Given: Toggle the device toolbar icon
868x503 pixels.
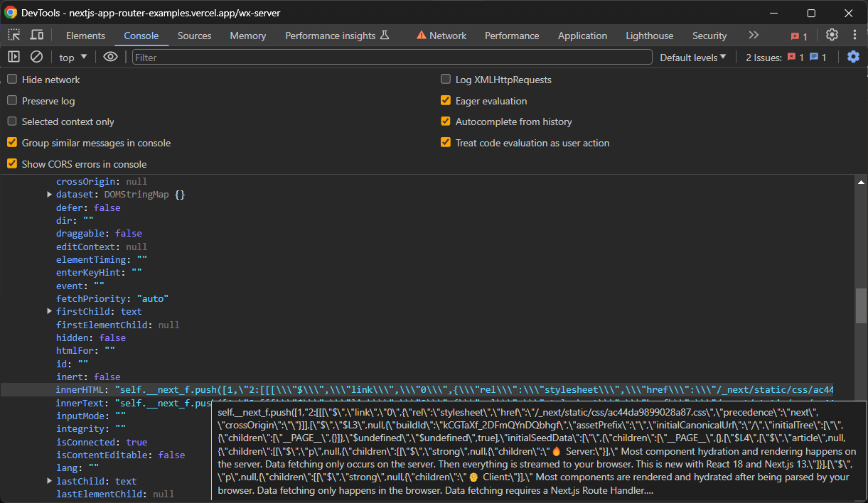Looking at the screenshot, I should click(36, 36).
